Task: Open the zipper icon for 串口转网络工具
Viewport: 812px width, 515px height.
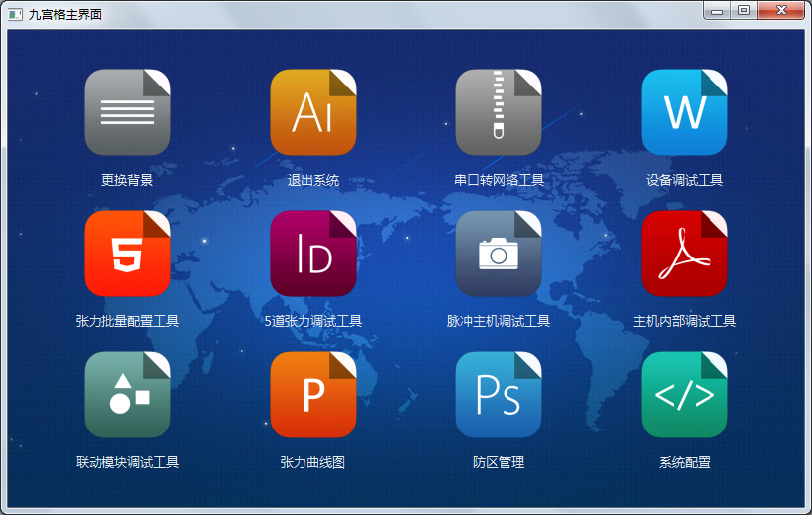Action: pos(499,112)
